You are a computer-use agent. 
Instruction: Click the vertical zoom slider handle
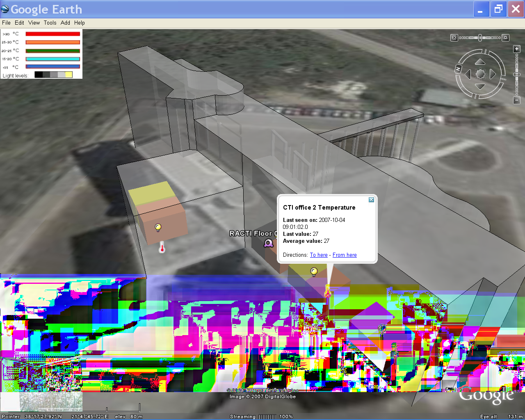coord(517,75)
